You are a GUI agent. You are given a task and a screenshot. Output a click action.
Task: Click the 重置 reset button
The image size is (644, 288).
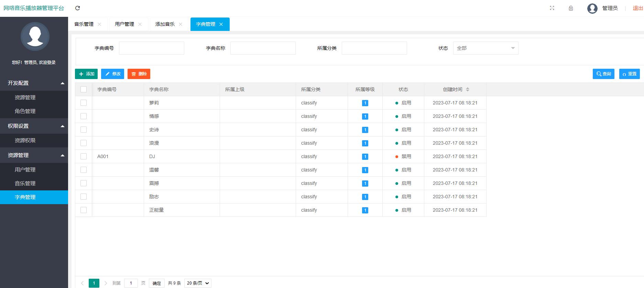click(630, 74)
